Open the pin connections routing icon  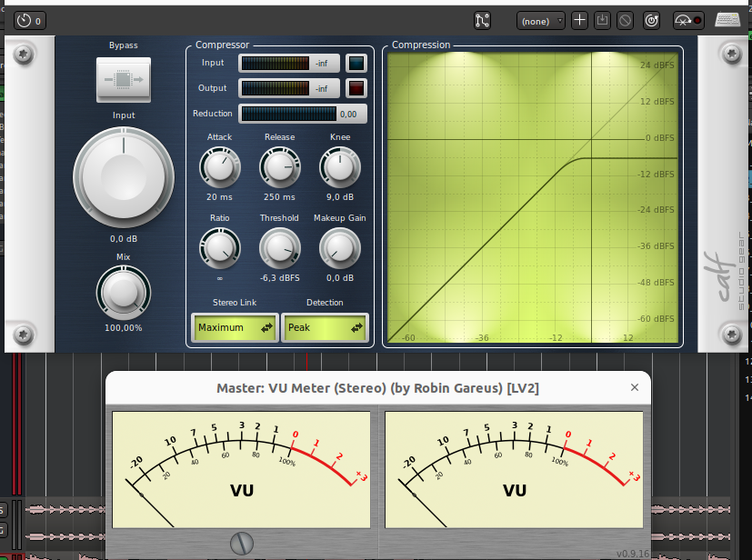click(483, 20)
